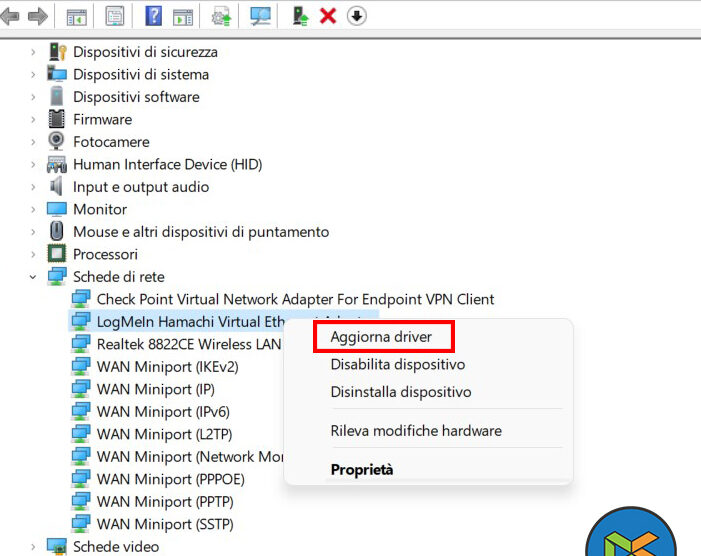
Task: Select the Firmware label
Action: coord(102,119)
